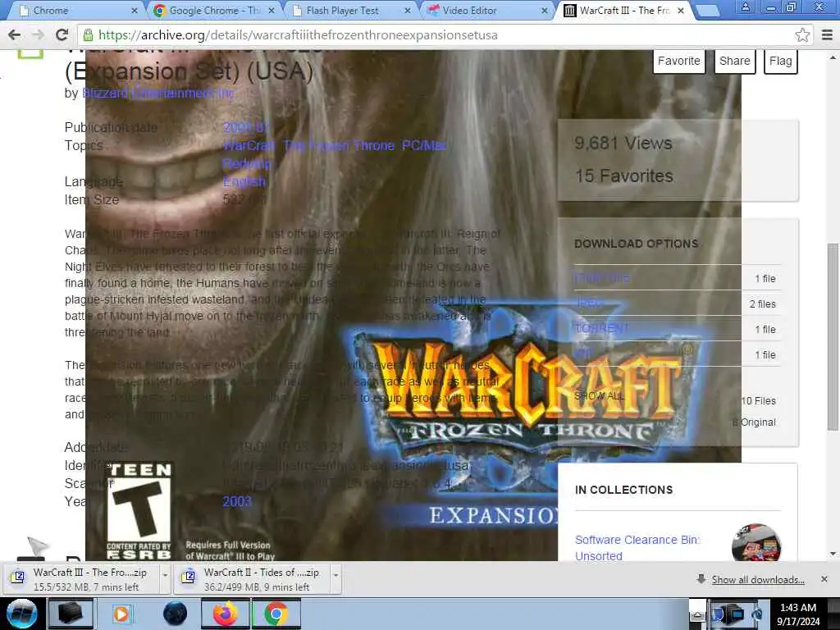Click the page scrollbar down arrow
Screen dimensions: 840x630
[x=833, y=554]
